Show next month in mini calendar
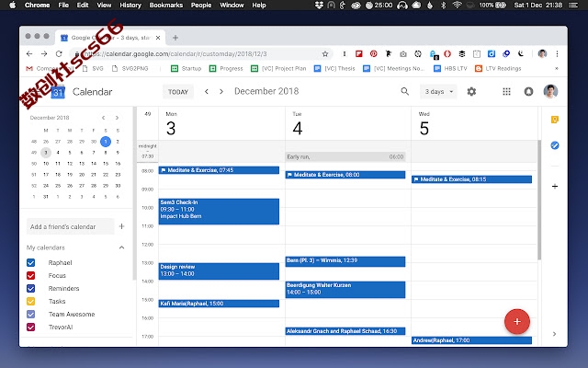The height and width of the screenshot is (368, 588). (117, 118)
